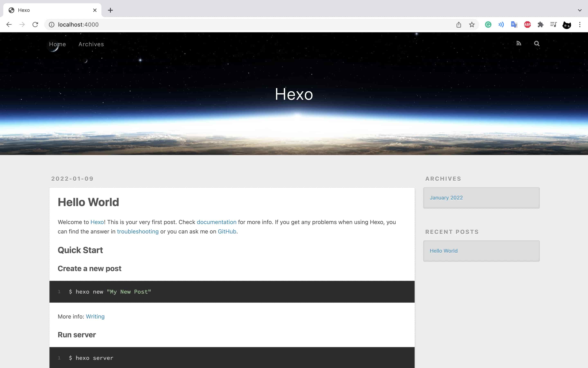The image size is (588, 368).
Task: Click the Home navigation item
Action: 57,44
